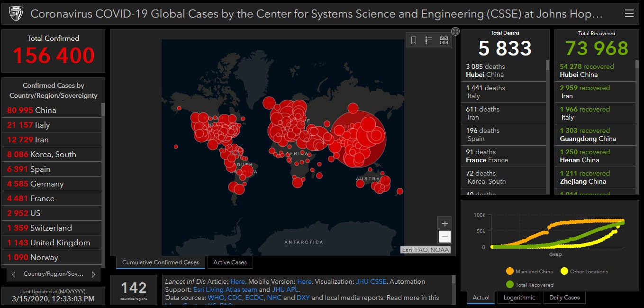Zoom out on the map
The height and width of the screenshot is (308, 644).
(444, 236)
